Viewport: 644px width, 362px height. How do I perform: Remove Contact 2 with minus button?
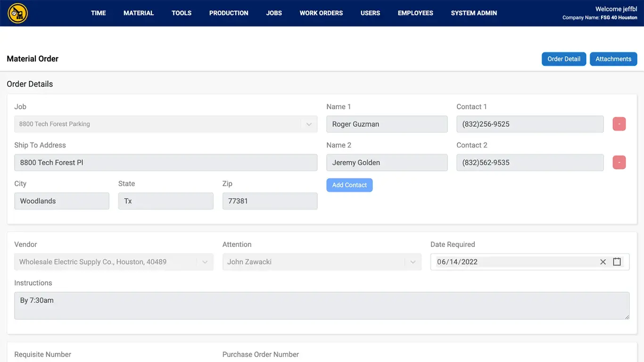click(619, 163)
